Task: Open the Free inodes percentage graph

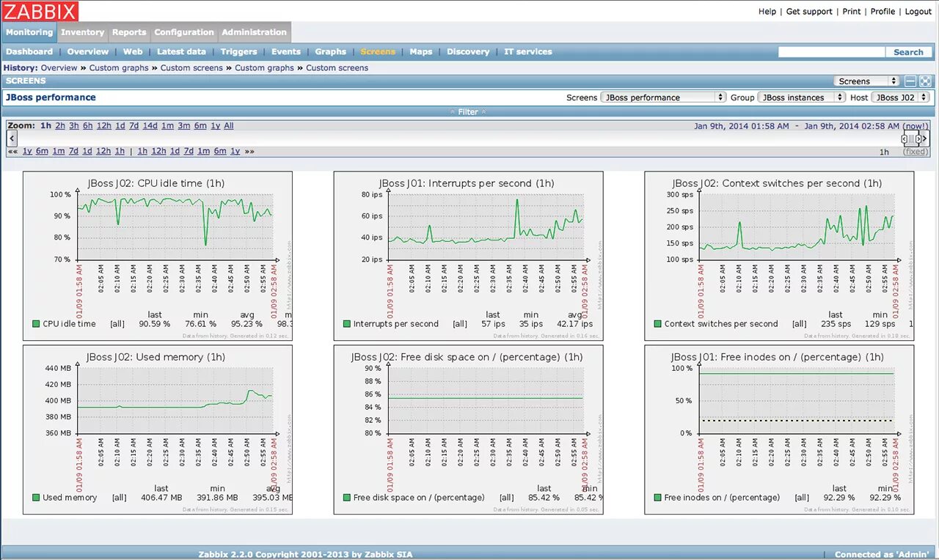Action: (x=779, y=430)
